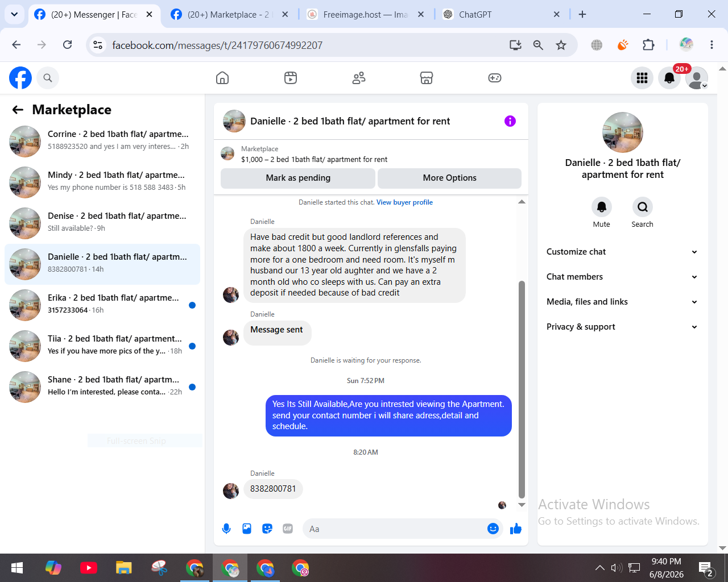Reload the current page
This screenshot has width=728, height=582.
[67, 45]
